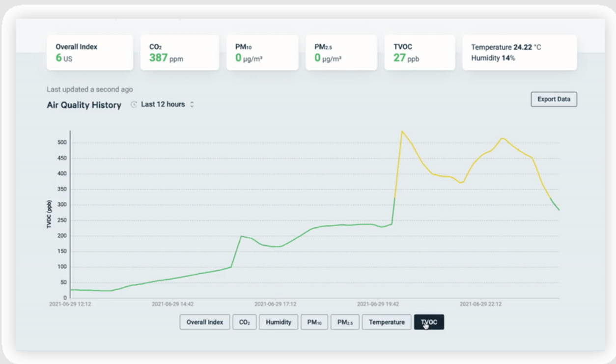
Task: Select the PM10 summary card at top
Action: 262,53
